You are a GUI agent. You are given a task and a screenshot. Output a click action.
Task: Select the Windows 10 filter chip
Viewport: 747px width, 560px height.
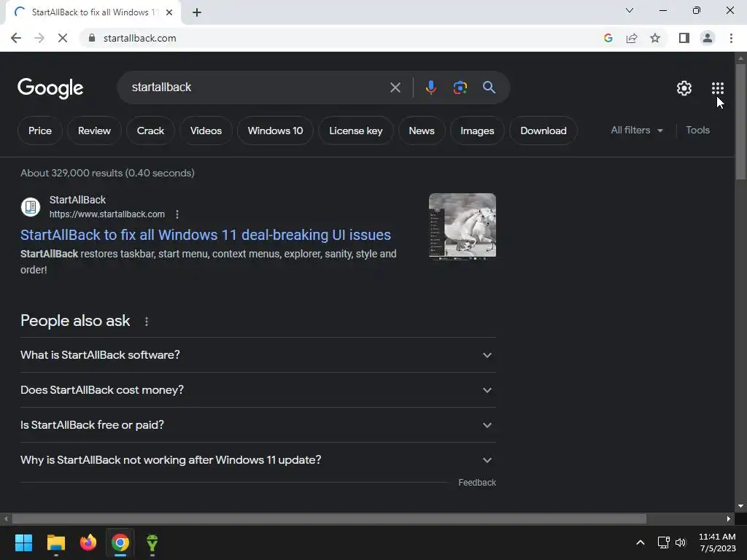point(275,131)
